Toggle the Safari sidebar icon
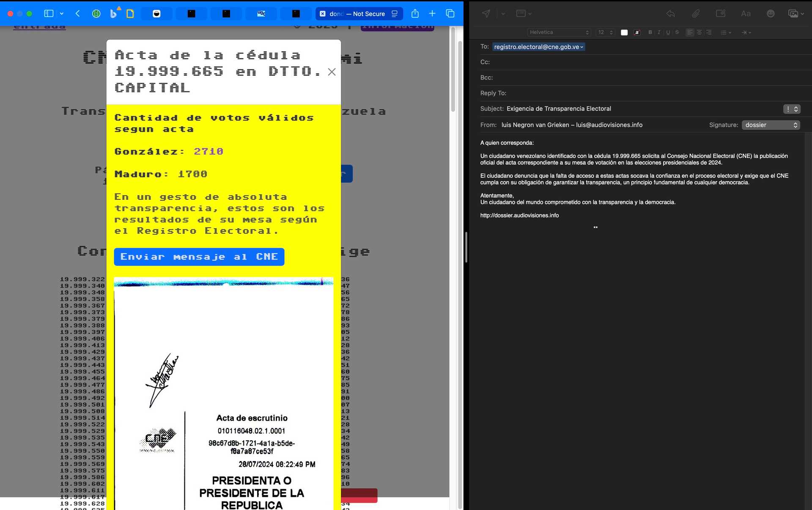The height and width of the screenshot is (510, 812). 49,14
